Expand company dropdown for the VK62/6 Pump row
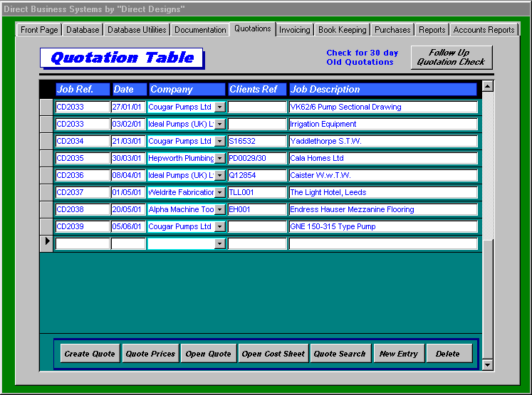Screen dimensions: 532x395 pos(219,107)
